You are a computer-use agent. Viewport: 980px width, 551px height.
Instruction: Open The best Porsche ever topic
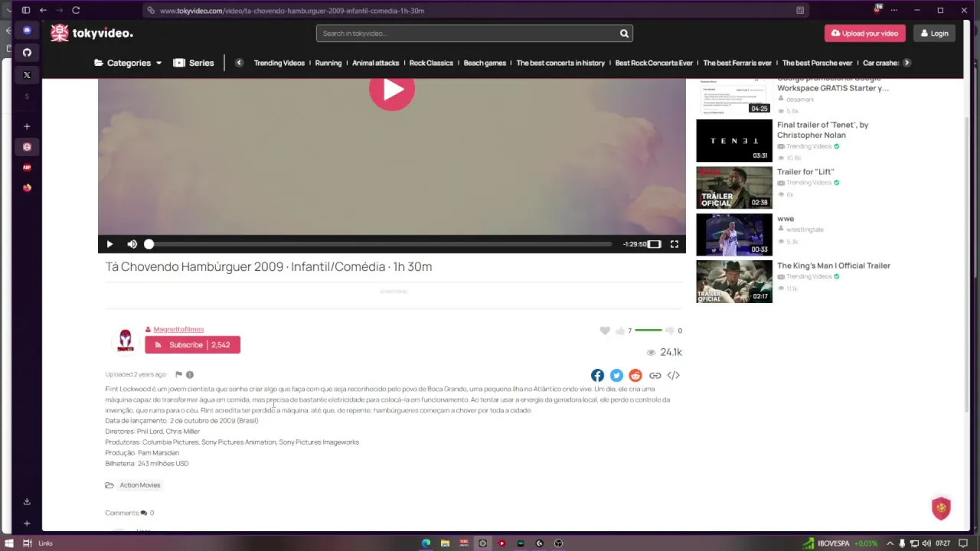click(817, 63)
